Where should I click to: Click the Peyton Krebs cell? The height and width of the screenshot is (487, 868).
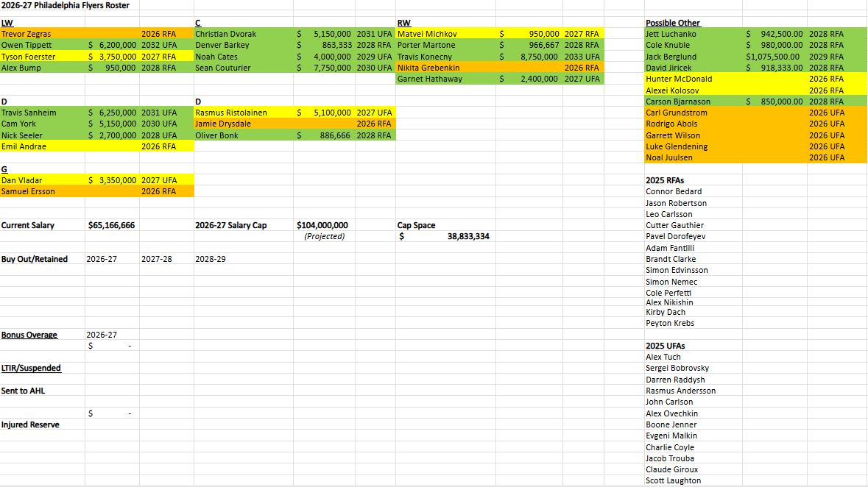pos(694,323)
